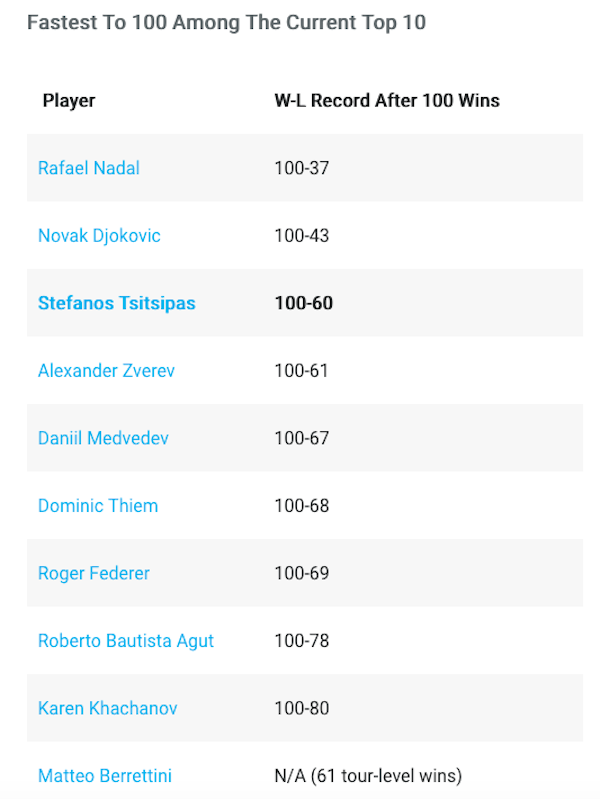Click the Roger Federer link
The width and height of the screenshot is (600, 799).
tap(94, 573)
